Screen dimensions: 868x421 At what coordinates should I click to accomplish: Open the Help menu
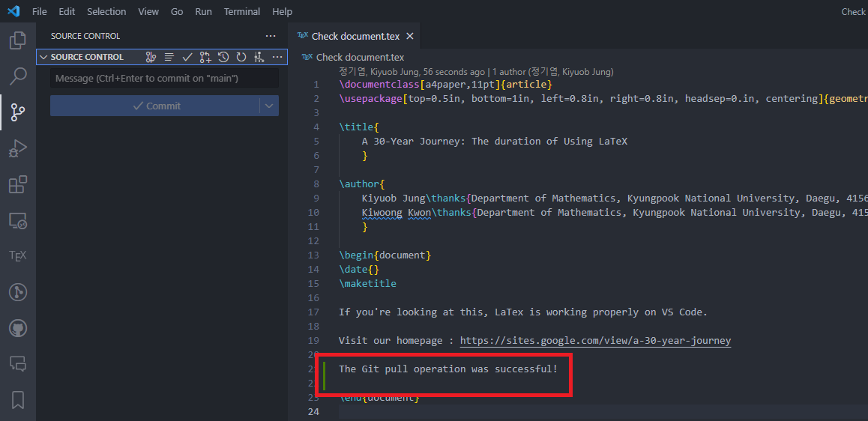point(283,12)
